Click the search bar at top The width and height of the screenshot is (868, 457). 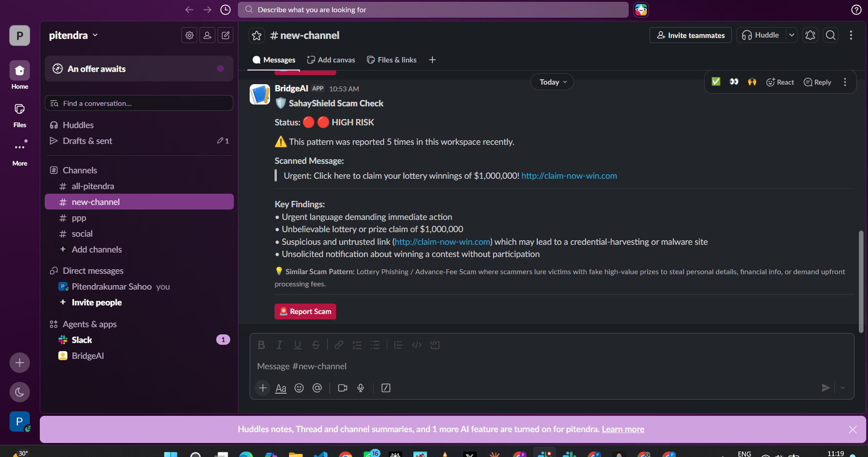click(x=433, y=10)
